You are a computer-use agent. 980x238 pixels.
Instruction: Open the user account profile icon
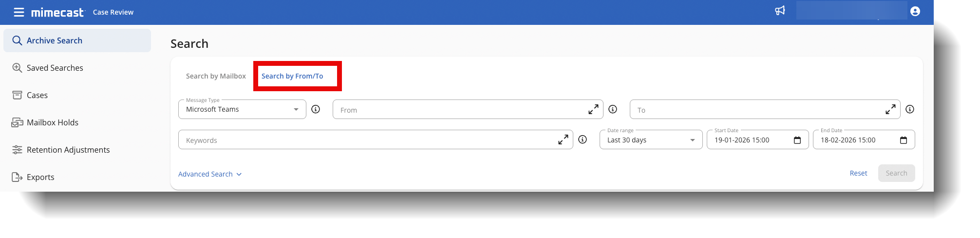[x=915, y=11]
